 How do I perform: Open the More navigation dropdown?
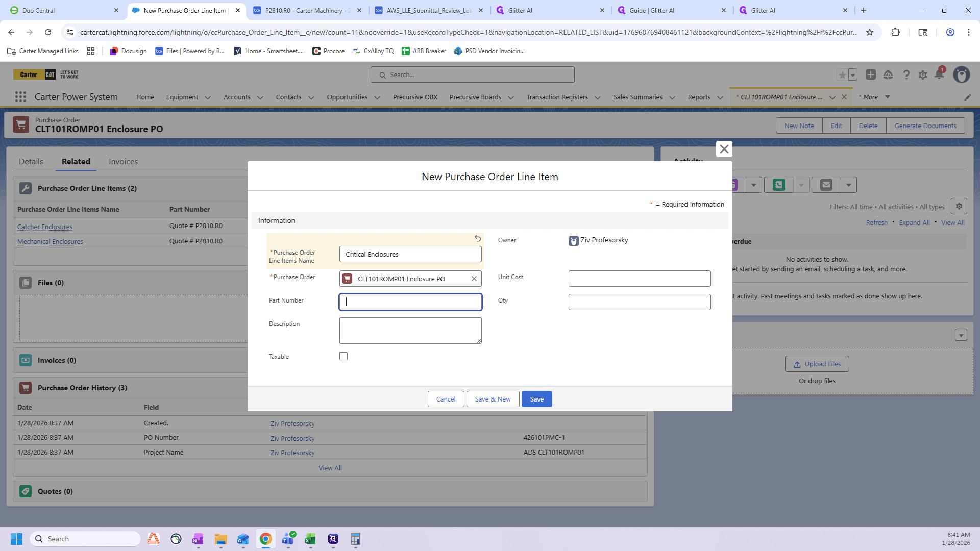(x=875, y=97)
